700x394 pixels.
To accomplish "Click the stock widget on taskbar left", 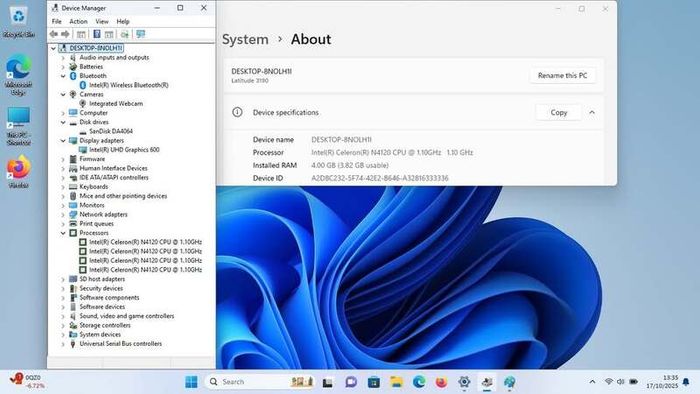I will [x=28, y=382].
